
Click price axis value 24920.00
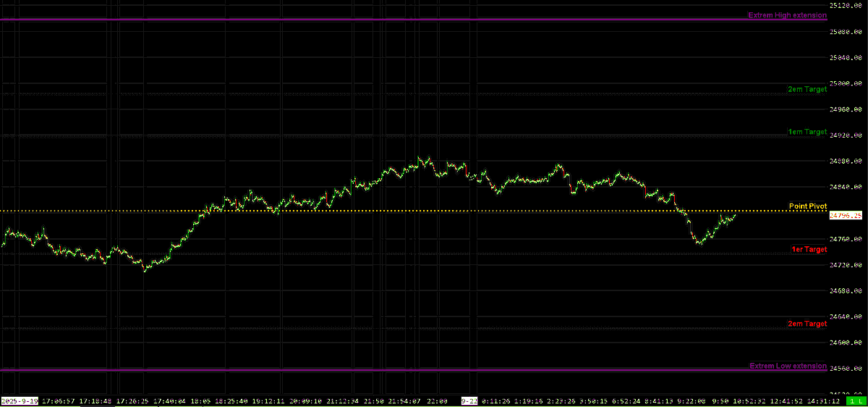846,135
